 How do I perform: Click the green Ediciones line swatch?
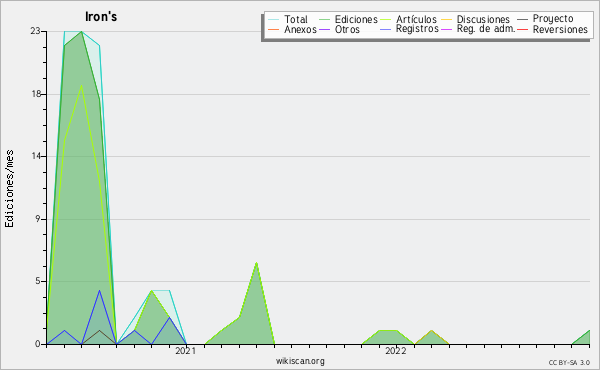(x=324, y=19)
